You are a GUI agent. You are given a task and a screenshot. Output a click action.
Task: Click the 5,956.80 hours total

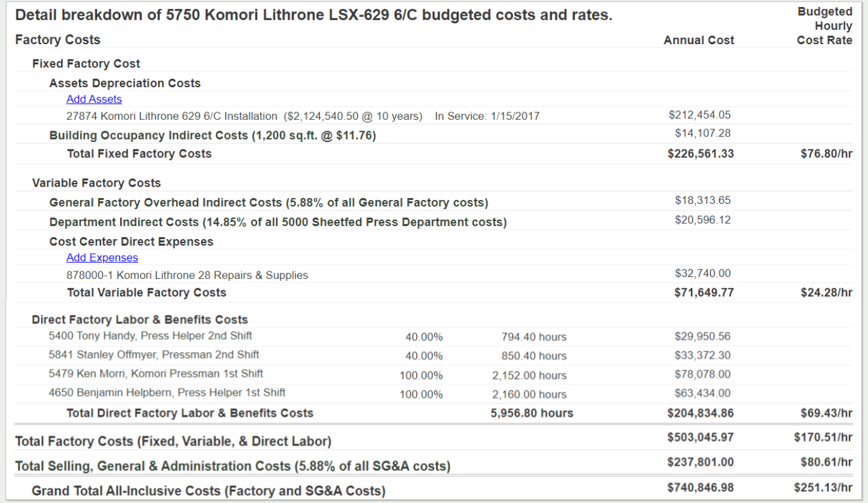[x=532, y=413]
